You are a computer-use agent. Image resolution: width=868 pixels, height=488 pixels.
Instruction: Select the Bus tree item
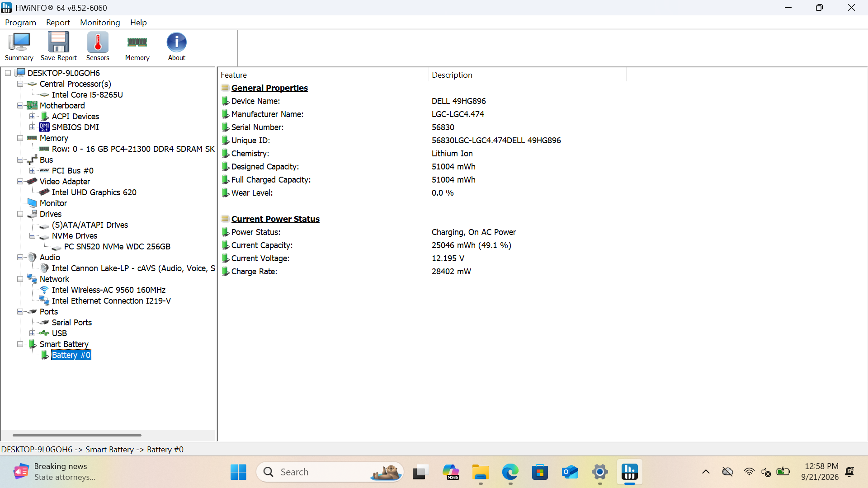(46, 160)
